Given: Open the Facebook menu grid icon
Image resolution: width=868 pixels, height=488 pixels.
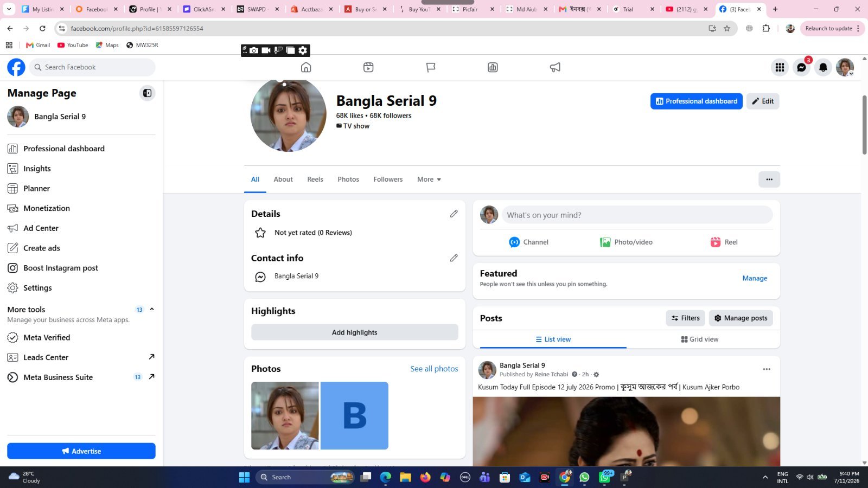Looking at the screenshot, I should pyautogui.click(x=780, y=67).
